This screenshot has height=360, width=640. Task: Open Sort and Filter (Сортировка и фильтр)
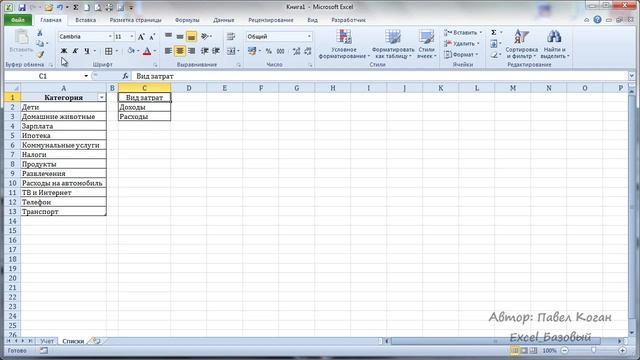521,44
